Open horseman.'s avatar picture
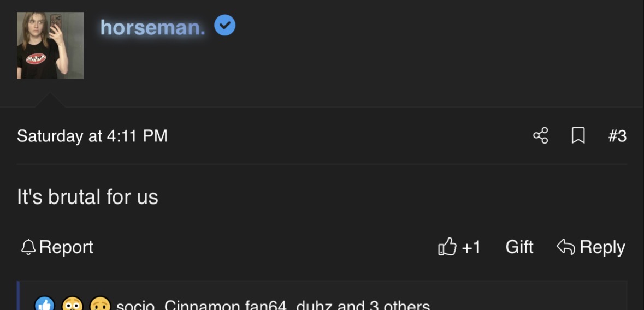The image size is (644, 310). point(50,45)
